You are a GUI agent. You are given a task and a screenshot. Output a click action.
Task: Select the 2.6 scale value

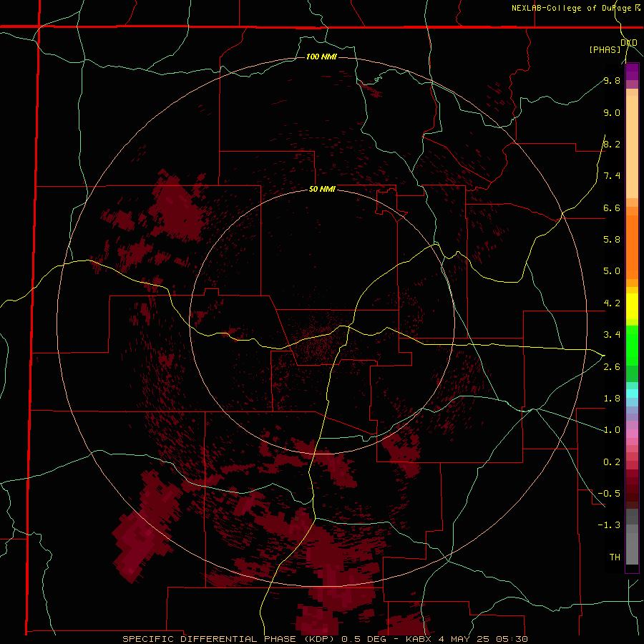612,367
